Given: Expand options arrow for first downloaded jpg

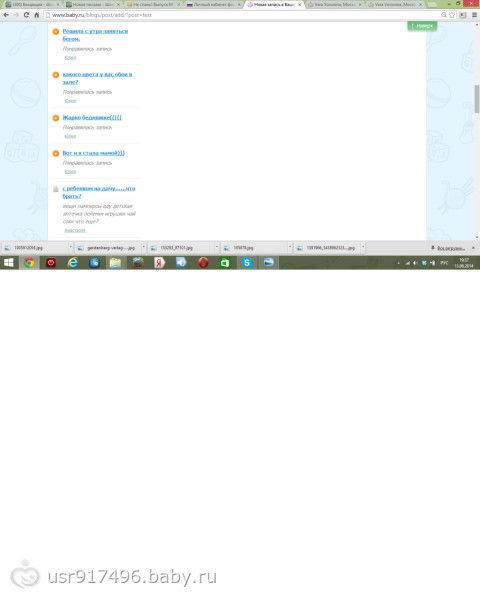Looking at the screenshot, I should [71, 248].
